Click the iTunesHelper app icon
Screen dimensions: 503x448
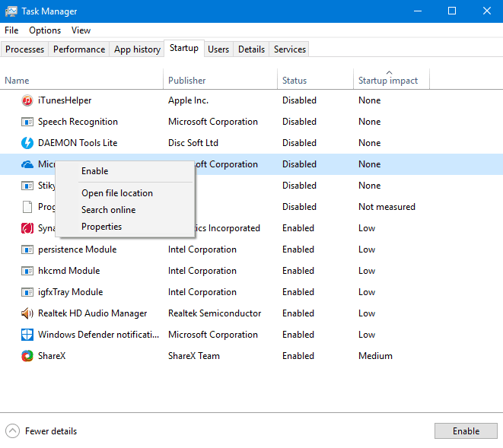(27, 100)
